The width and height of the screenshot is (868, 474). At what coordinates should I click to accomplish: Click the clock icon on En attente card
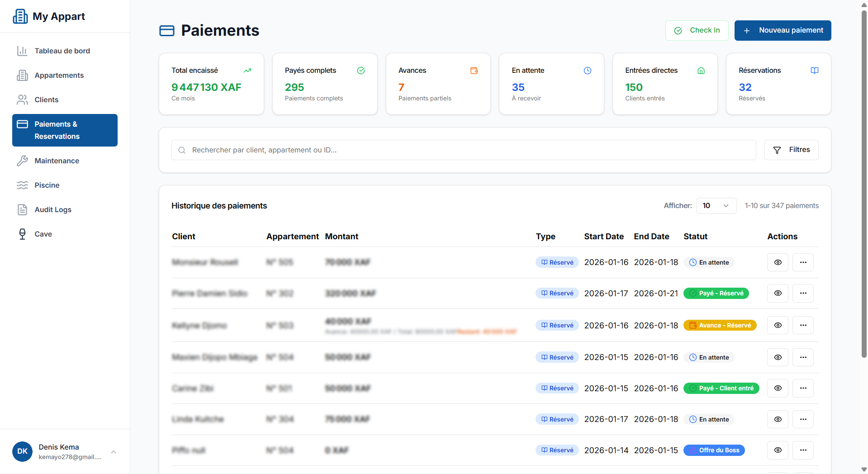coord(587,71)
